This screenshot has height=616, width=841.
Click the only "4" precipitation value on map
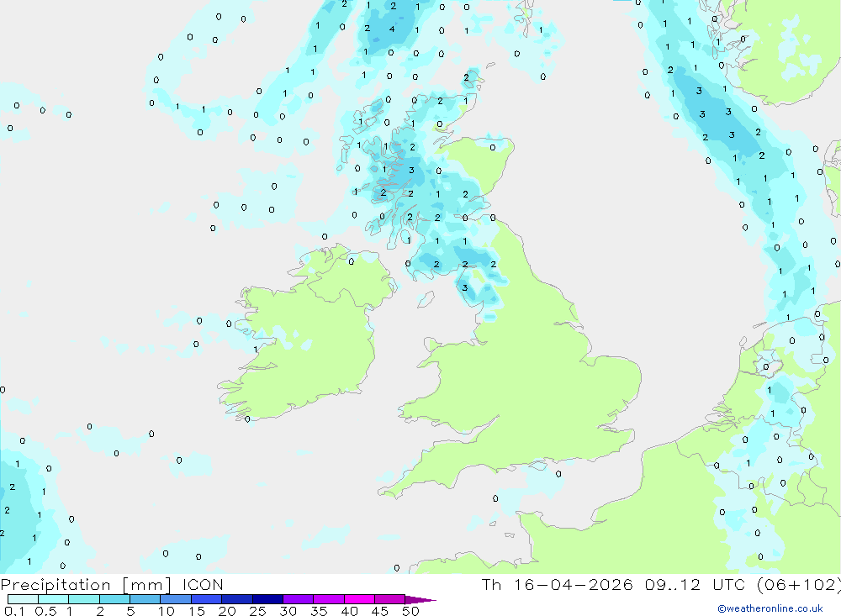(x=392, y=29)
